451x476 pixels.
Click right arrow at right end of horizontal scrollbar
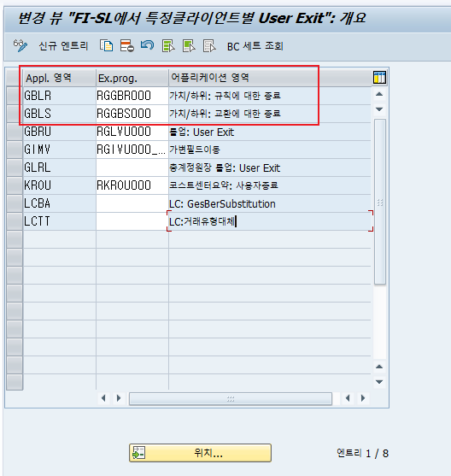[363, 398]
